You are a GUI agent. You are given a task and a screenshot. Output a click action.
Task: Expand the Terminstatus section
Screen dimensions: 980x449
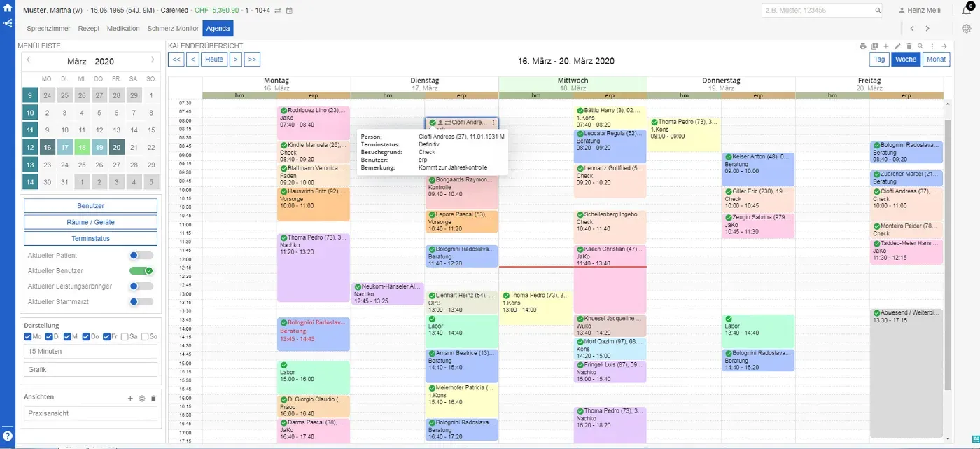[90, 238]
